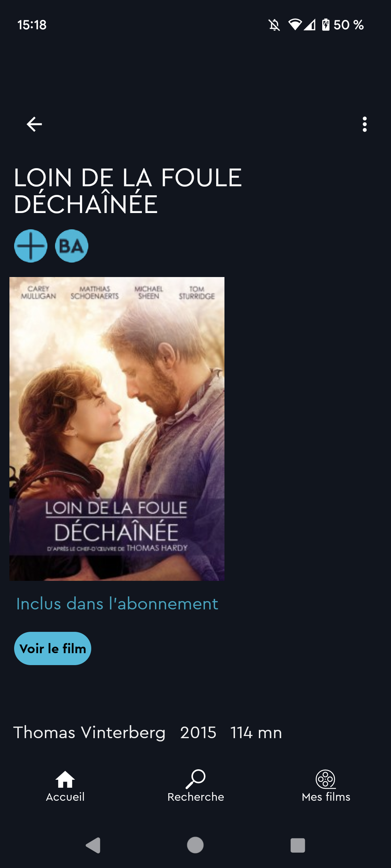Select director Thomas Vinterberg
The height and width of the screenshot is (868, 391).
(89, 733)
